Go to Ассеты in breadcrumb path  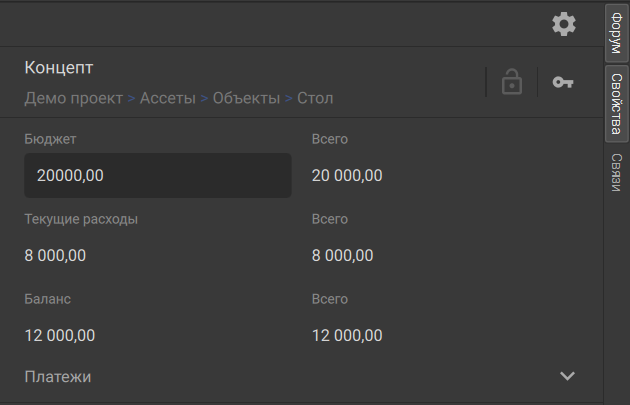pyautogui.click(x=168, y=98)
